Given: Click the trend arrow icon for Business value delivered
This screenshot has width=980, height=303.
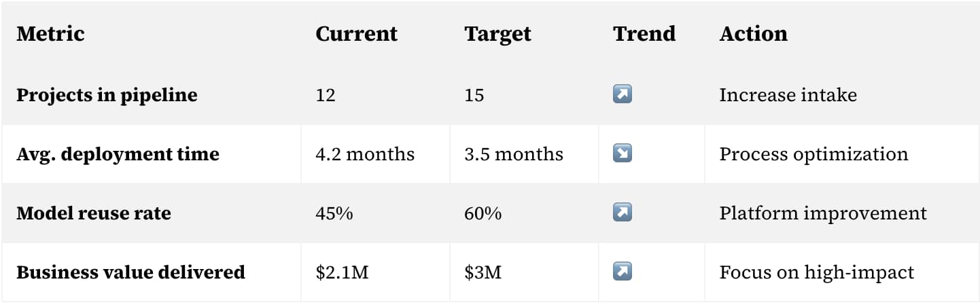Looking at the screenshot, I should (x=623, y=272).
